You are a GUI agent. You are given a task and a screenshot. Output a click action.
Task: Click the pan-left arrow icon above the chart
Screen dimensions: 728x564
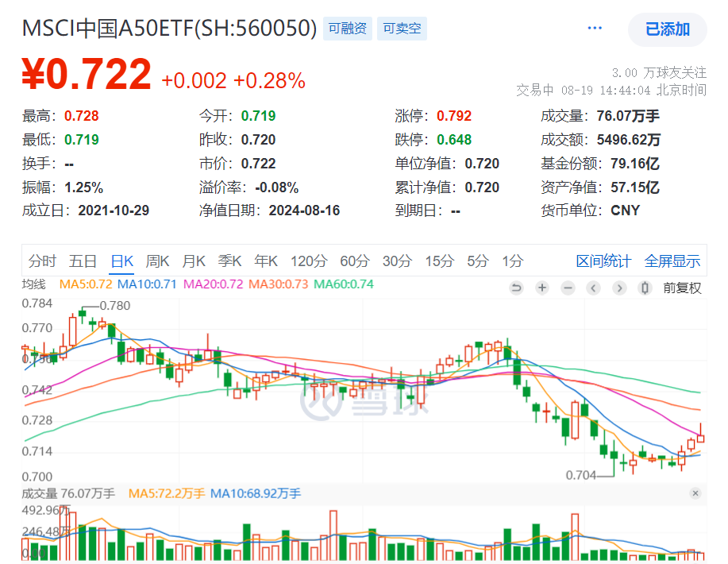pyautogui.click(x=594, y=288)
